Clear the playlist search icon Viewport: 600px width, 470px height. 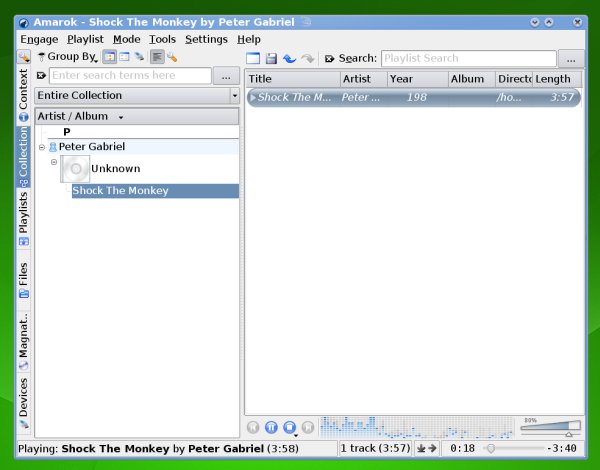click(x=329, y=59)
